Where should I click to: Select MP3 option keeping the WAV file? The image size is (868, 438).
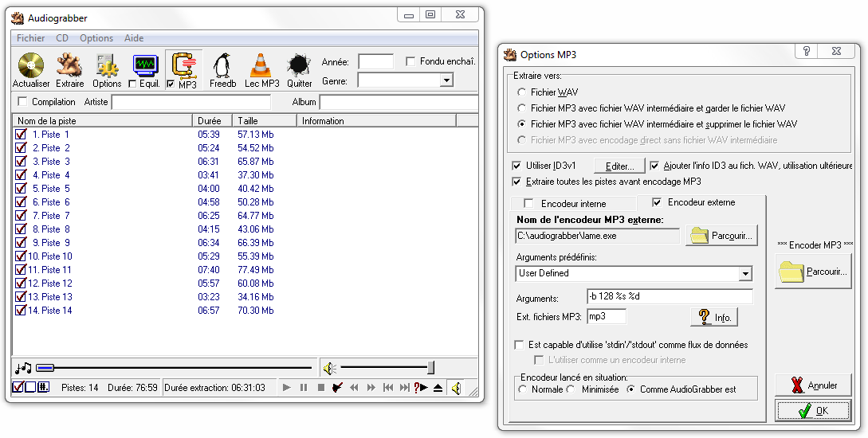521,108
